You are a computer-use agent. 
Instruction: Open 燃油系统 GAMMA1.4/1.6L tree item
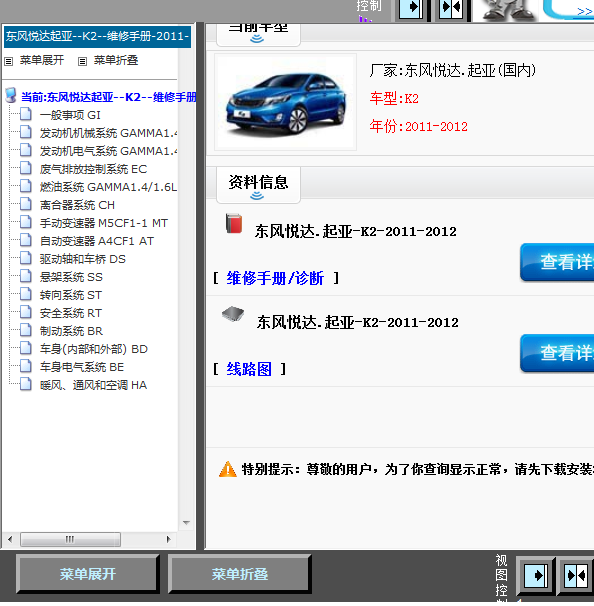coord(109,187)
